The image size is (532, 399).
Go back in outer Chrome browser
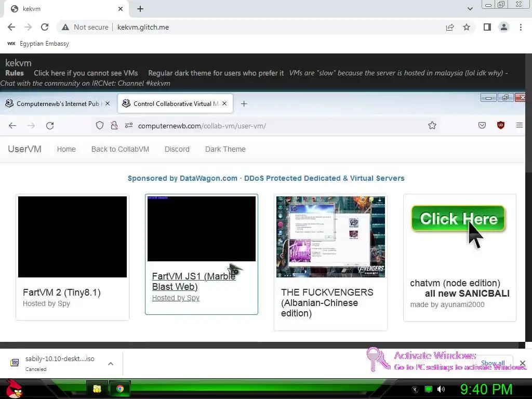(11, 27)
